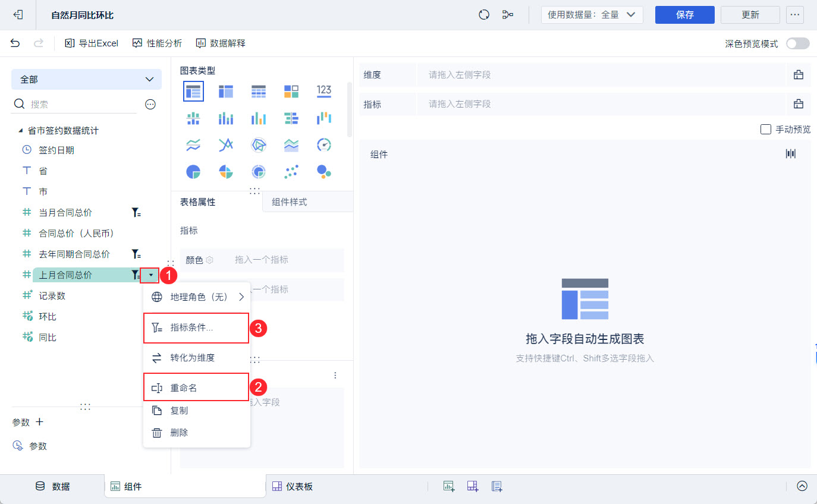The image size is (817, 504).
Task: Select the stacked column chart icon
Action: [226, 118]
